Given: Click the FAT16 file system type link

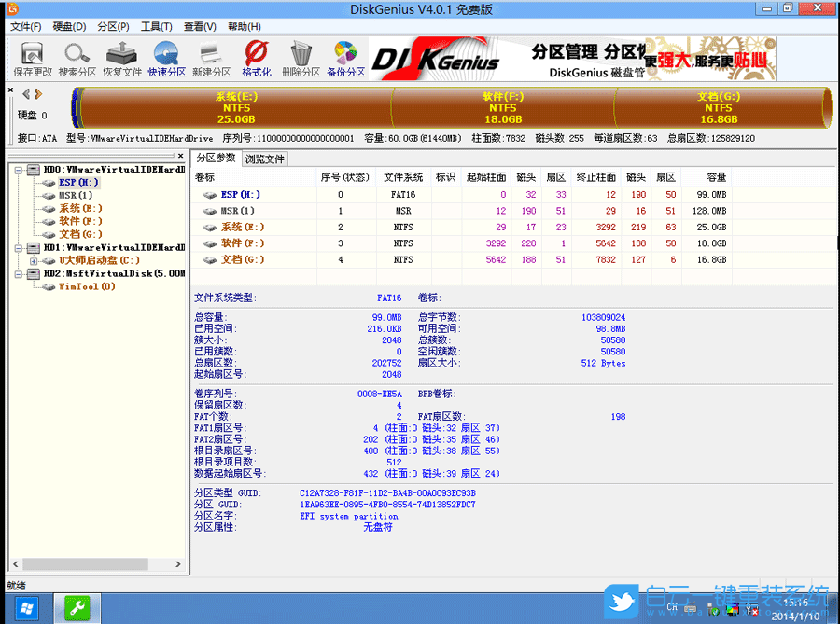Looking at the screenshot, I should point(389,298).
